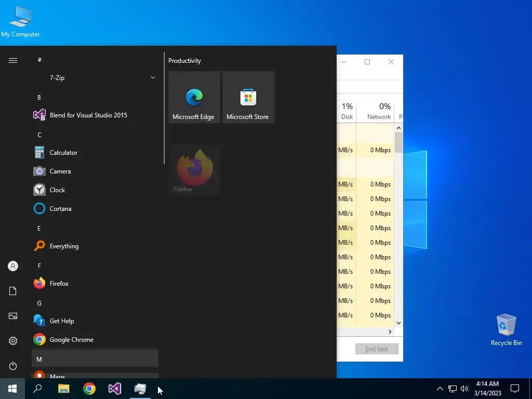Launch Firefox from the app list
Image resolution: width=532 pixels, height=399 pixels.
95,283
